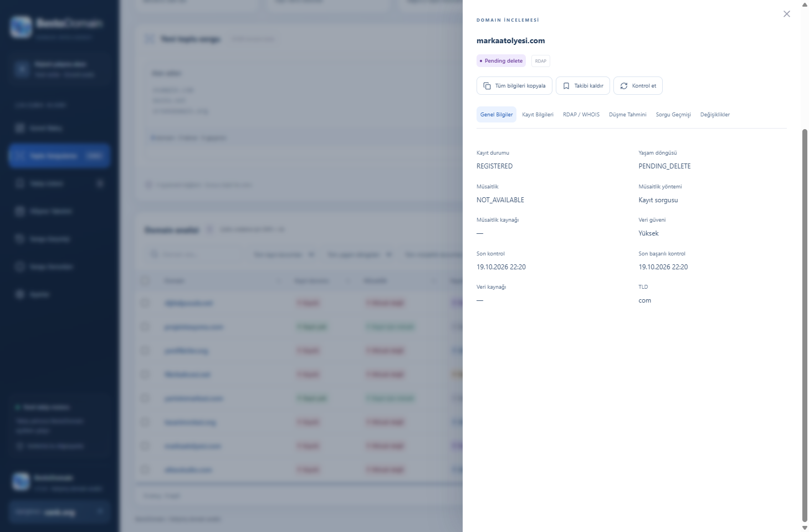
Task: Select the Genel Bilgiler tab
Action: [x=496, y=115]
